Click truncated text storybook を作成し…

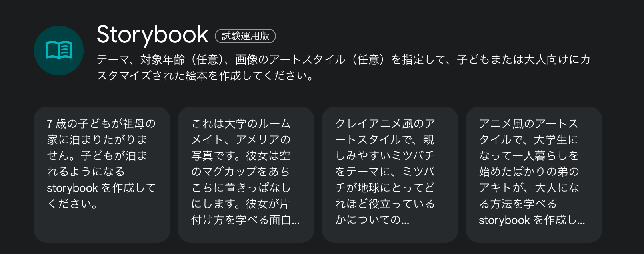point(532,220)
